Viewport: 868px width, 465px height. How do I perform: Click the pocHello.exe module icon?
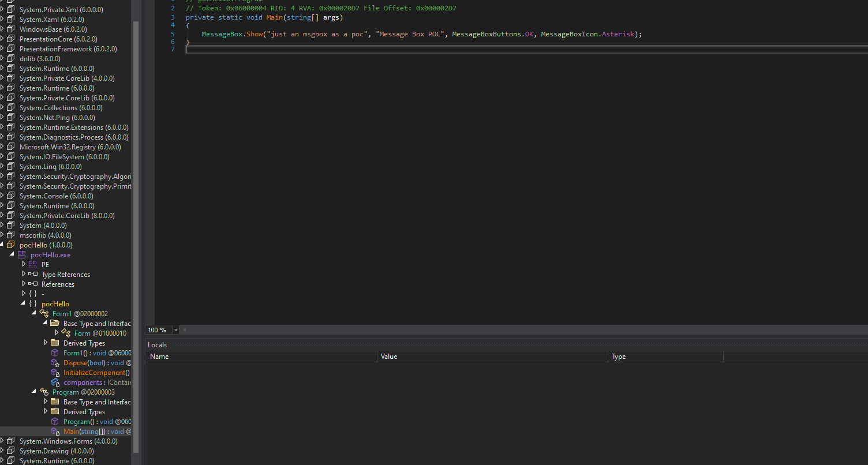click(22, 255)
